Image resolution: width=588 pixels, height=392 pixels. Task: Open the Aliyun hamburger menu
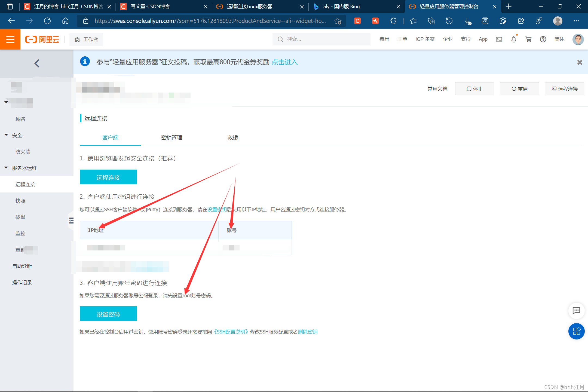click(x=10, y=39)
